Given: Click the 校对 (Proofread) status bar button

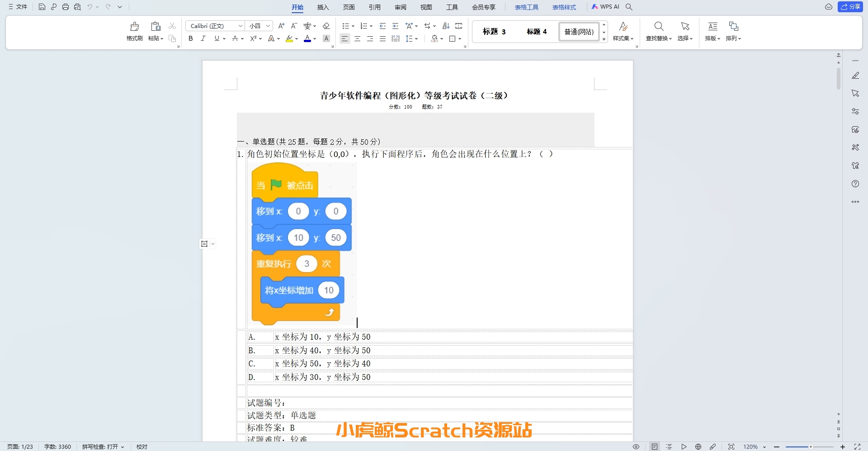Looking at the screenshot, I should point(142,446).
